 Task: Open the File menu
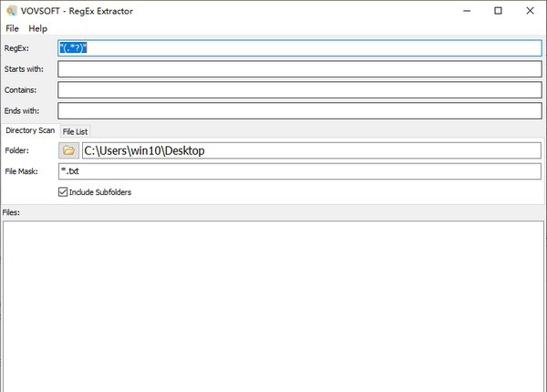[12, 28]
